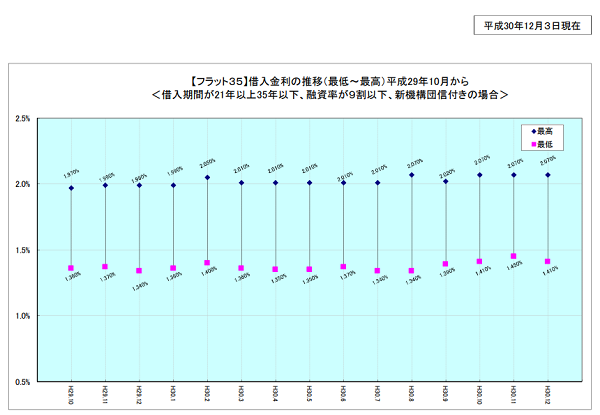Image resolution: width=600 pixels, height=415 pixels.
Task: Click the subtitle line starting with <借入期間が21年以上
Action: (330, 94)
